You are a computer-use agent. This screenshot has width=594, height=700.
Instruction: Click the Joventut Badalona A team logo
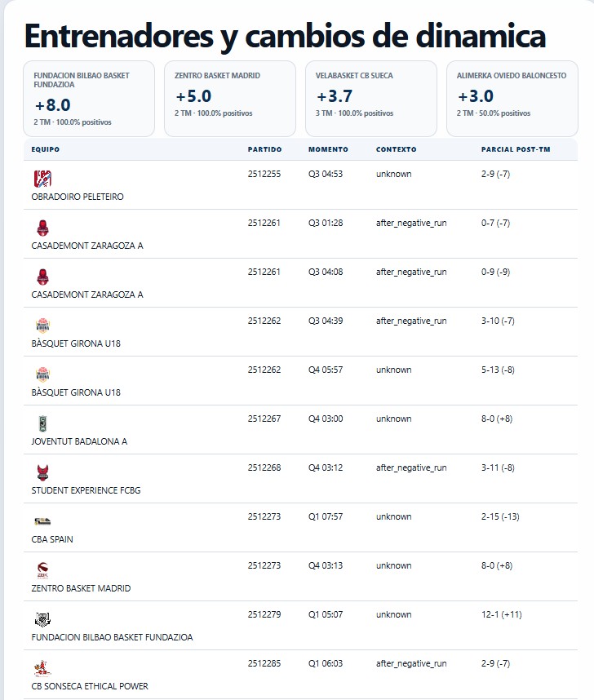(43, 423)
